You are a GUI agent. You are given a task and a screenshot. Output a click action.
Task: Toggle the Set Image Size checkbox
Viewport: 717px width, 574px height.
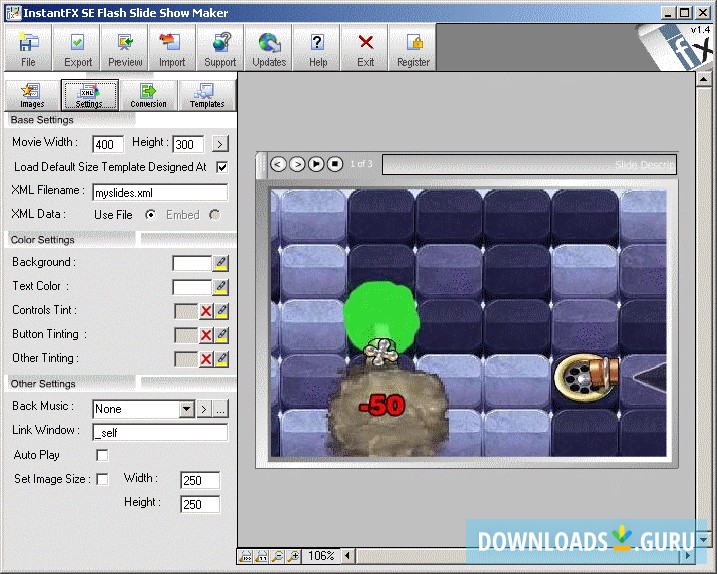pos(102,479)
